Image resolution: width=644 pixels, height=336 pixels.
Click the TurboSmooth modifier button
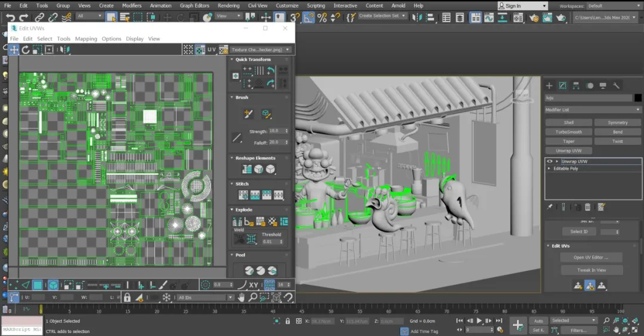[x=568, y=132]
